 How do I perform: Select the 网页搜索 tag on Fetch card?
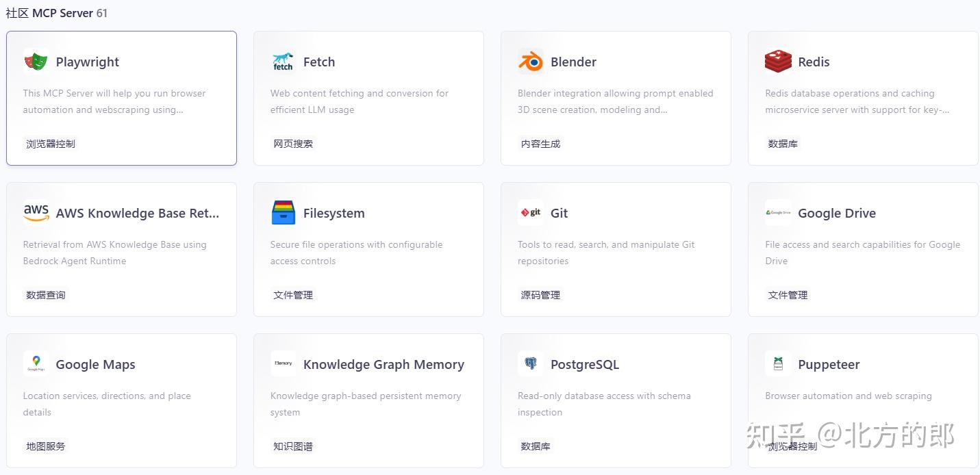(293, 144)
